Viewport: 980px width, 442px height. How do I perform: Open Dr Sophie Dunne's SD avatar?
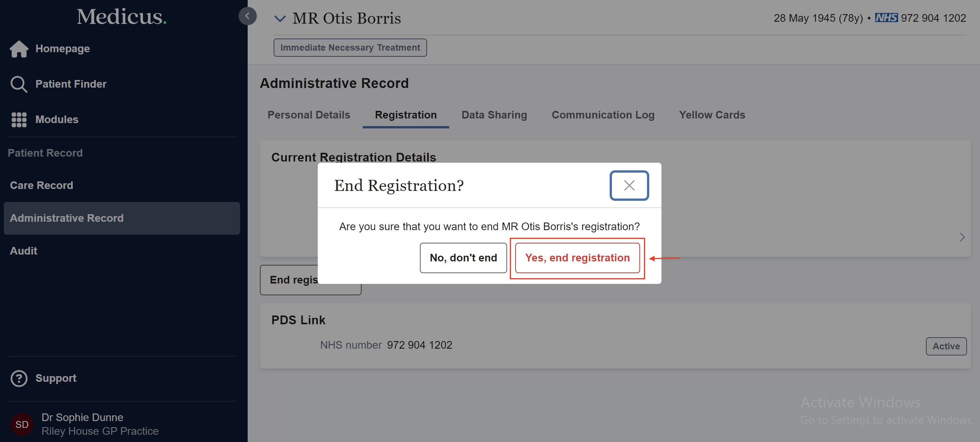pyautogui.click(x=22, y=424)
